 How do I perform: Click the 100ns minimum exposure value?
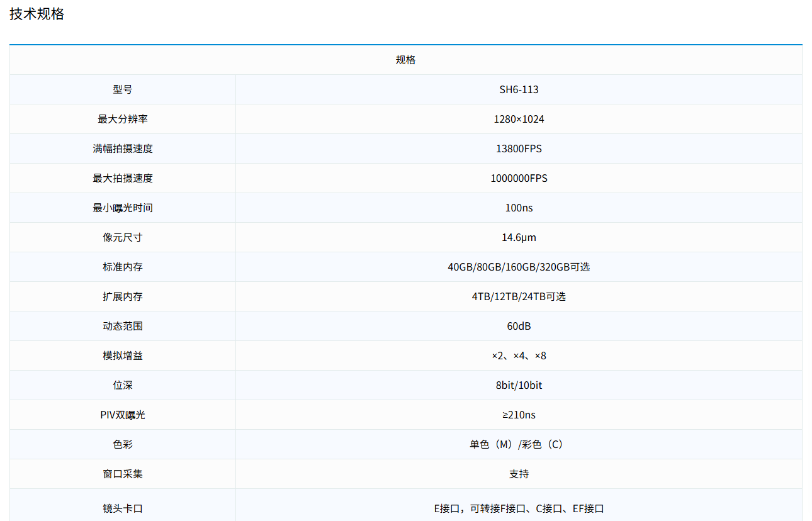tap(519, 208)
